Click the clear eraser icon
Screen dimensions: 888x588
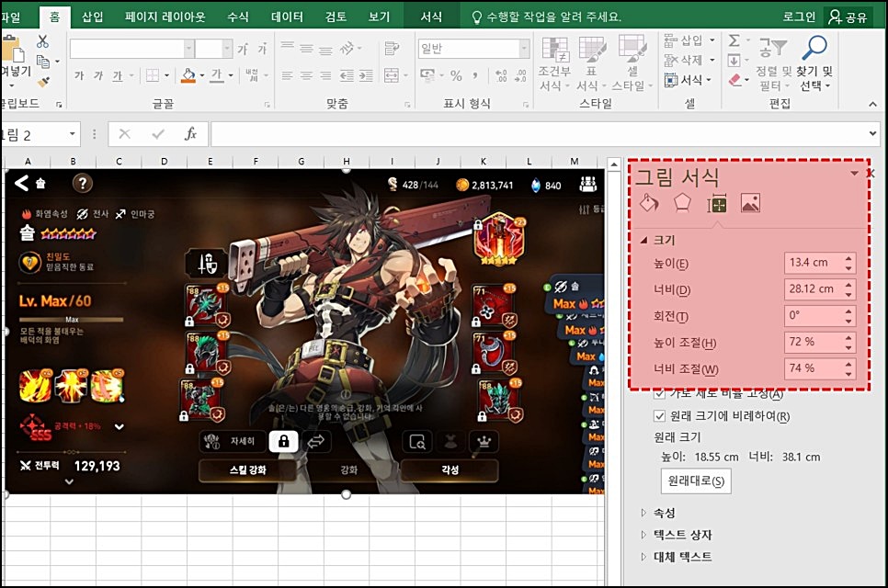pyautogui.click(x=735, y=80)
